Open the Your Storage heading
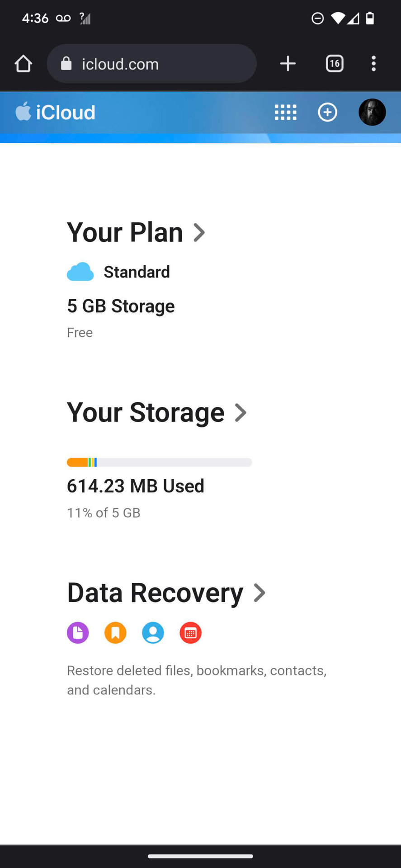401x868 pixels. pos(146,412)
